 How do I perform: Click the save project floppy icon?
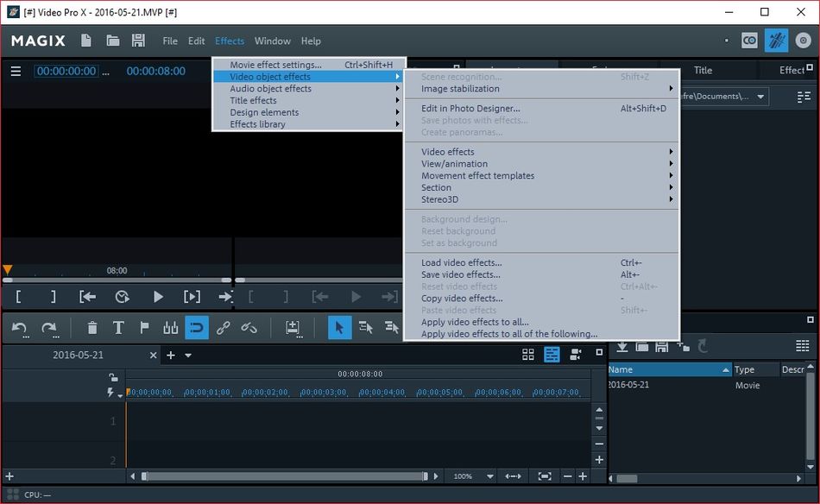click(138, 41)
